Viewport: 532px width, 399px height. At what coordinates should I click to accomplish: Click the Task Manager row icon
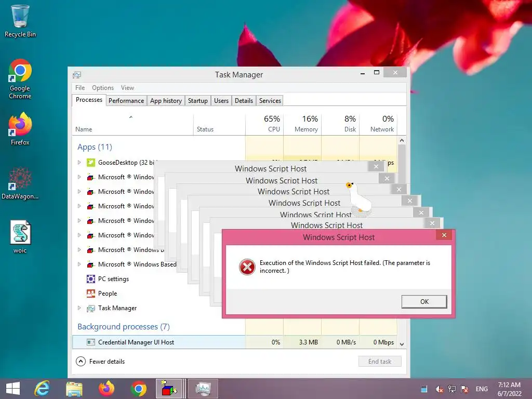[90, 308]
